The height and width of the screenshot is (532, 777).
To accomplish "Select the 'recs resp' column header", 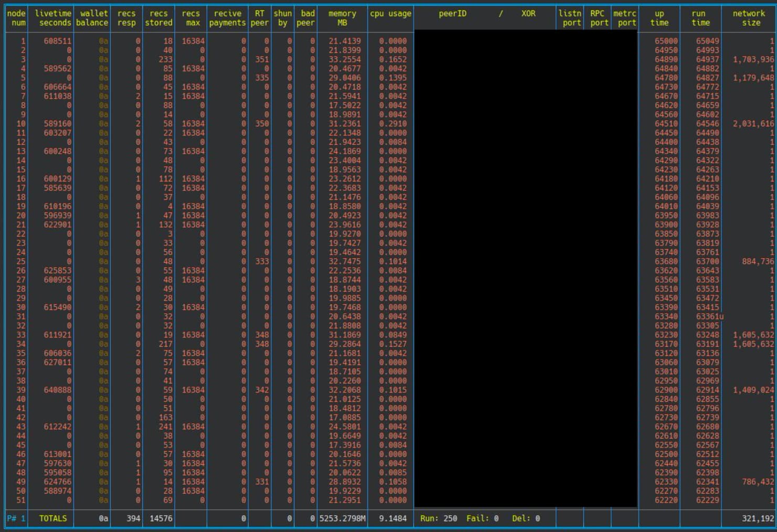I will click(x=127, y=18).
